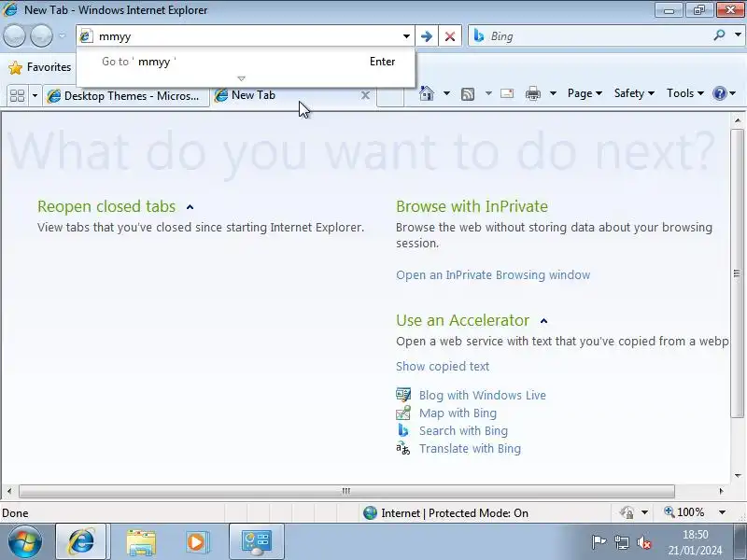Open Windows Explorer from the taskbar
Viewport: 747px width, 560px height.
click(x=141, y=542)
